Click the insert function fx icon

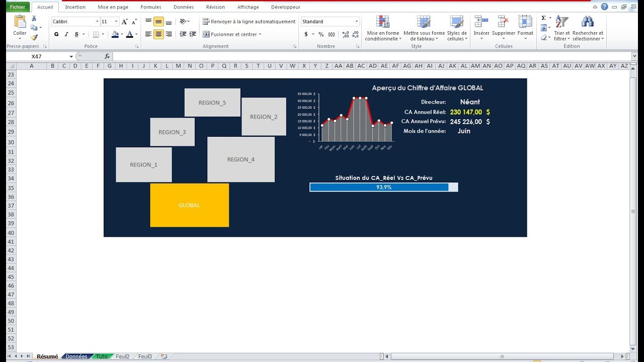pyautogui.click(x=107, y=56)
